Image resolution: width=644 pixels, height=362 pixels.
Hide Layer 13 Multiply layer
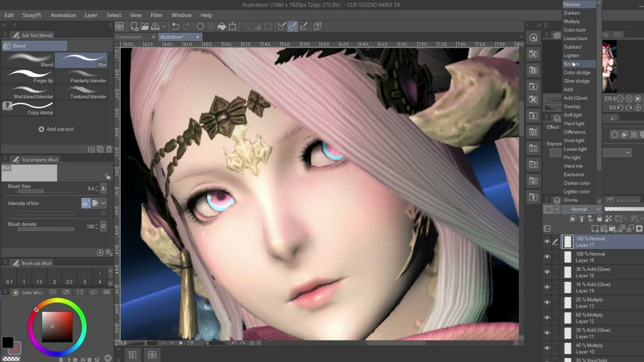pos(547,303)
